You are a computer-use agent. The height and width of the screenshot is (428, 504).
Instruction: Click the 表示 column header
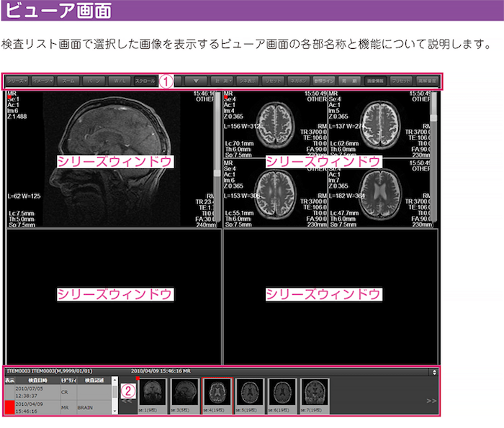(9, 381)
